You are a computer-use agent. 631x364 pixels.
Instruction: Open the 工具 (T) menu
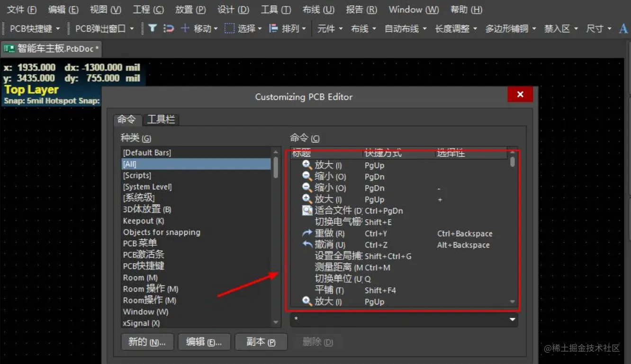(276, 9)
